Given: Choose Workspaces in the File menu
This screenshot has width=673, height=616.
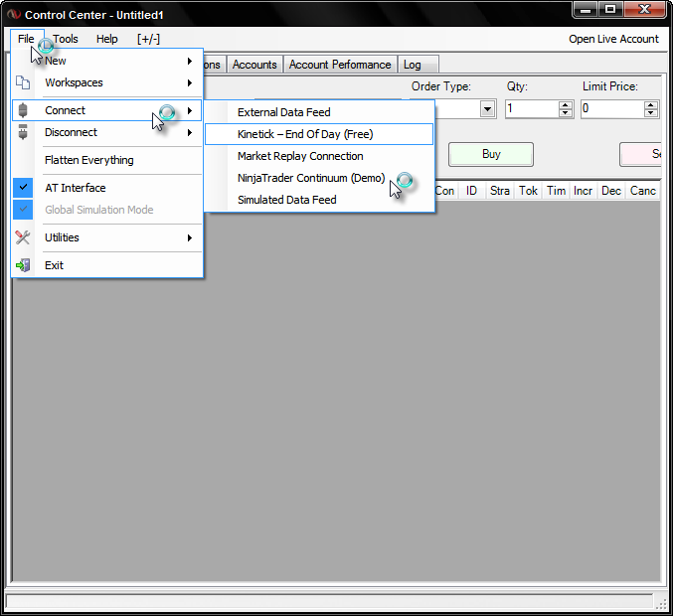Looking at the screenshot, I should tap(107, 82).
